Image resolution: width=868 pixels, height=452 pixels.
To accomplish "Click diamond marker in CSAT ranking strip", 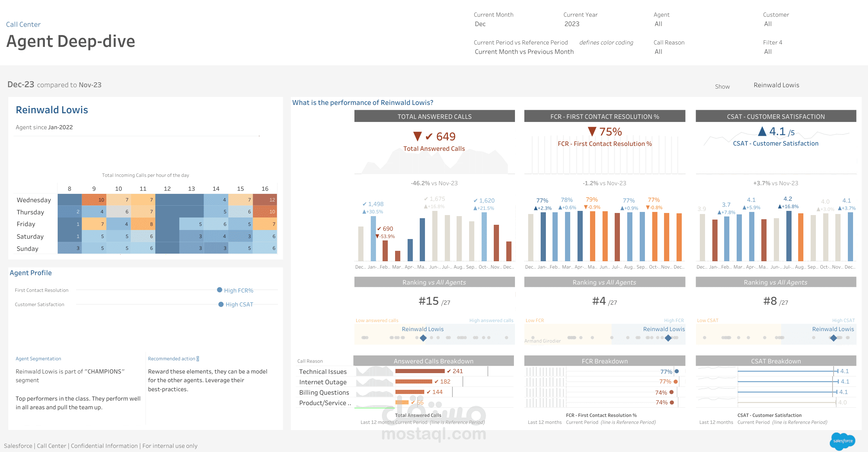I will [x=833, y=338].
